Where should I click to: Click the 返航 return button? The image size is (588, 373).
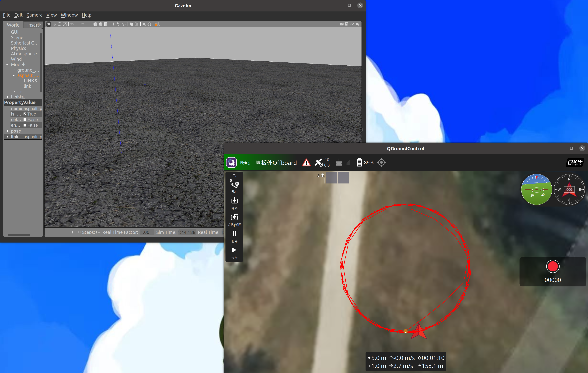(234, 220)
